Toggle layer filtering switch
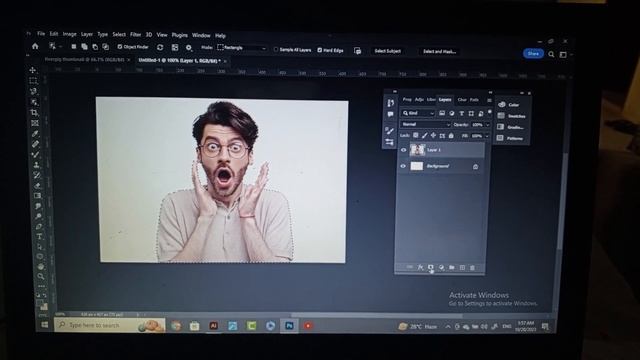 [490, 112]
